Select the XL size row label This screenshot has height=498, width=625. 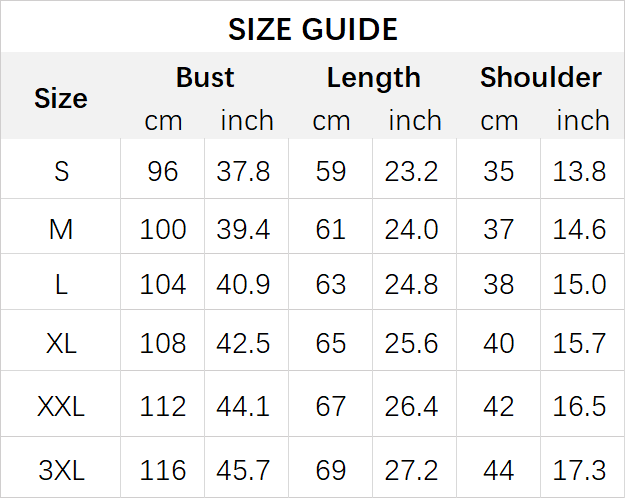pos(61,343)
